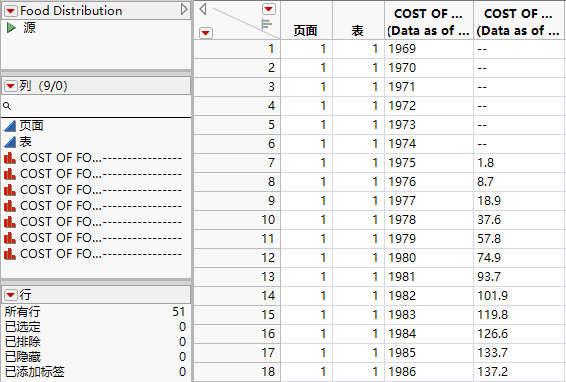Select the second COST OF column header
Image resolution: width=566 pixels, height=382 pixels.
coord(519,21)
